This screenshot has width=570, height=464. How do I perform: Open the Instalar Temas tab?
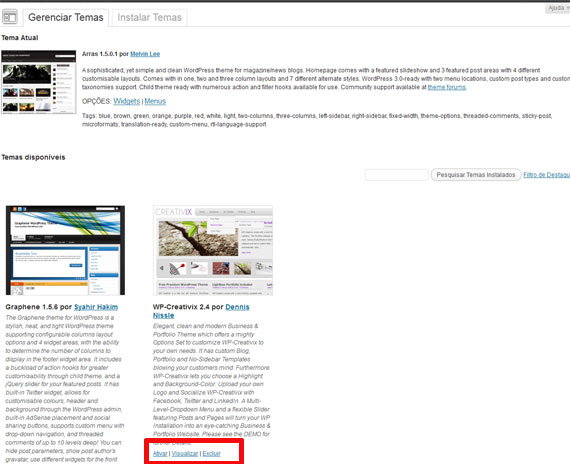click(x=149, y=17)
